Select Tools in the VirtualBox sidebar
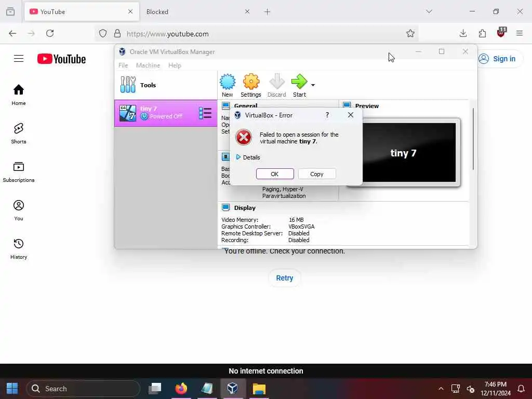This screenshot has height=399, width=532. [166, 85]
